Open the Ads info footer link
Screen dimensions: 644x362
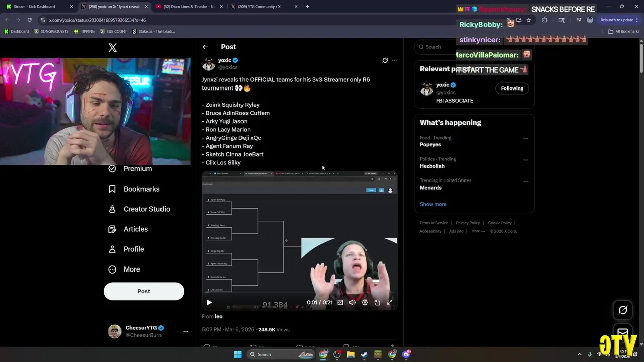coord(456,231)
